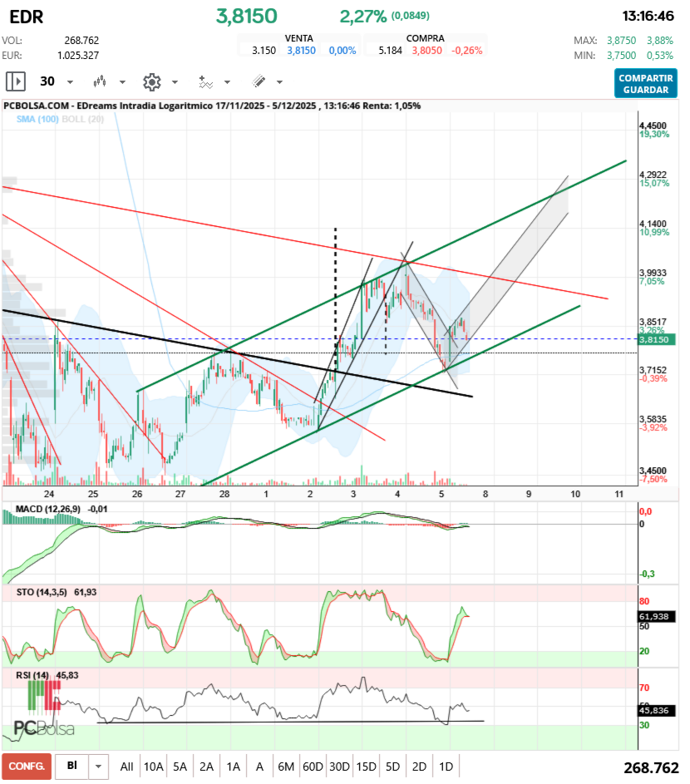Open the settings gear icon
This screenshot has height=784, width=690.
tap(152, 81)
